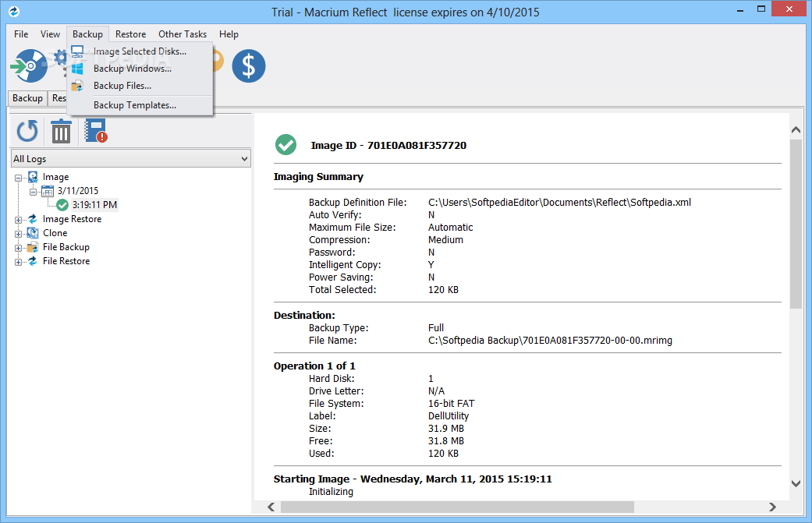This screenshot has height=523, width=812.
Task: Select the Image Restore log category
Action: coord(72,219)
